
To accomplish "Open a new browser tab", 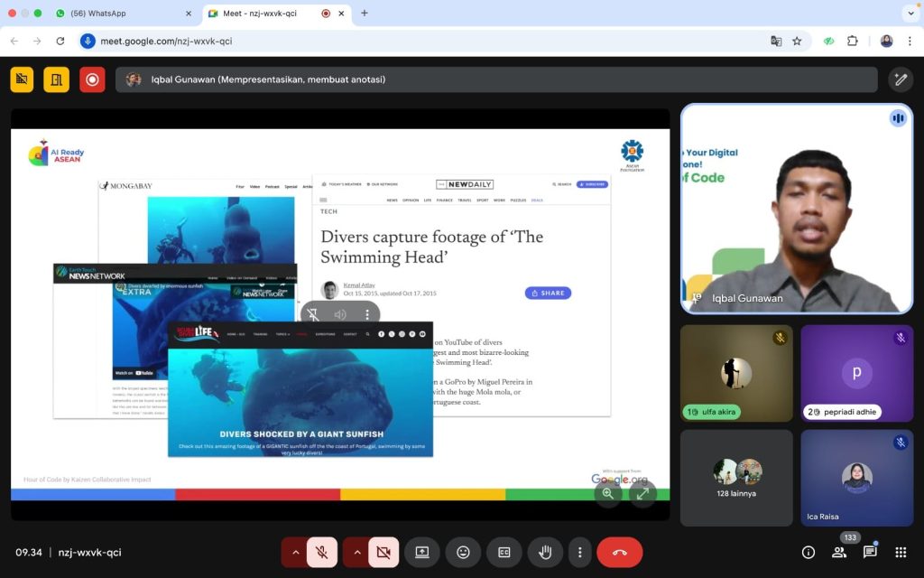I will click(x=365, y=13).
